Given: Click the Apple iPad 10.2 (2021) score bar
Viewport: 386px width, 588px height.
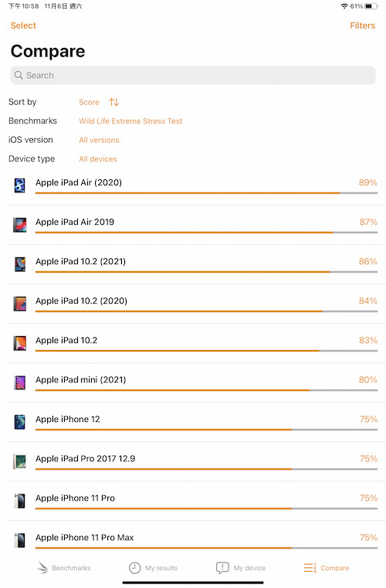Looking at the screenshot, I should pos(206,272).
